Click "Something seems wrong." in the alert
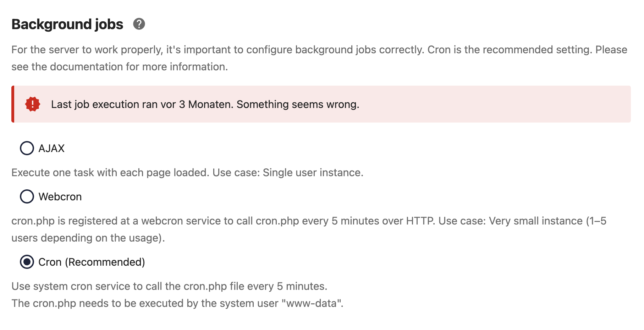Image resolution: width=644 pixels, height=330 pixels. click(x=298, y=104)
